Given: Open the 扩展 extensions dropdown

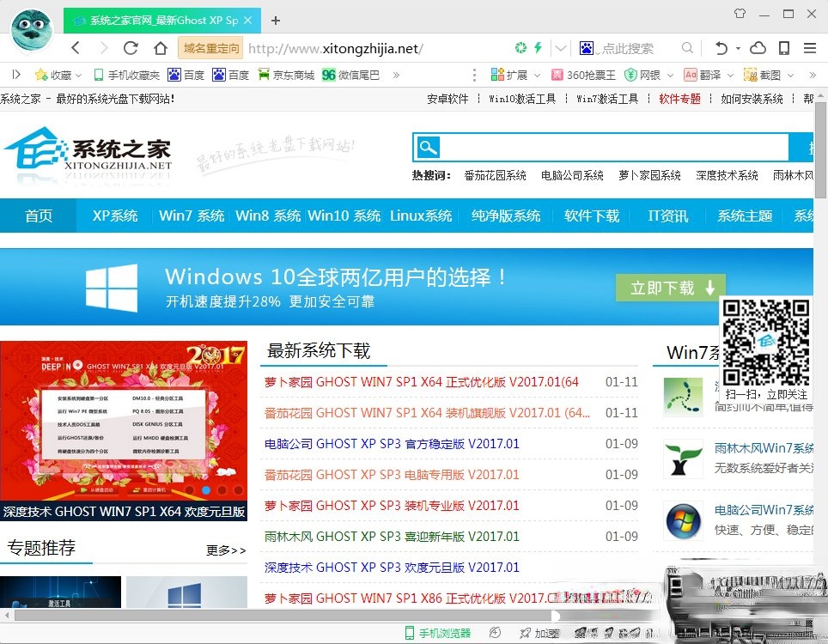Looking at the screenshot, I should coord(514,75).
